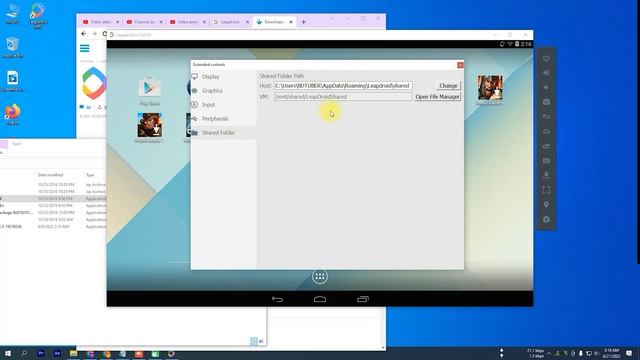Click the sidebar settings gear icon
640x360 pixels.
point(546,220)
